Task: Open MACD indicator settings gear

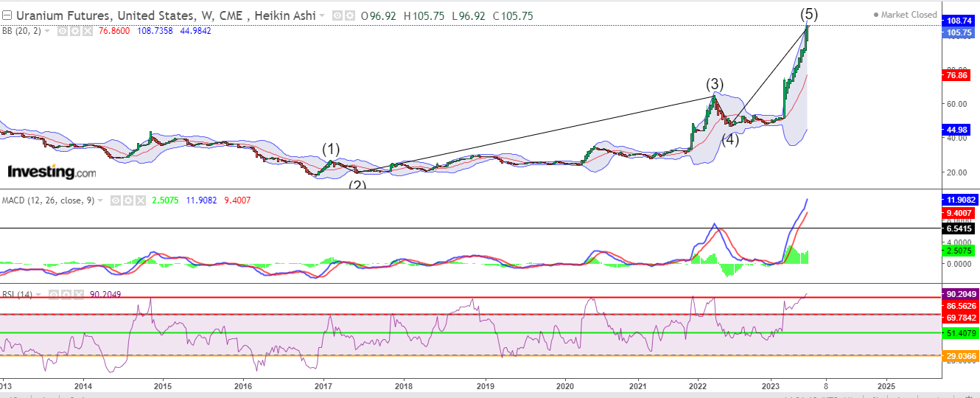Action: click(127, 200)
